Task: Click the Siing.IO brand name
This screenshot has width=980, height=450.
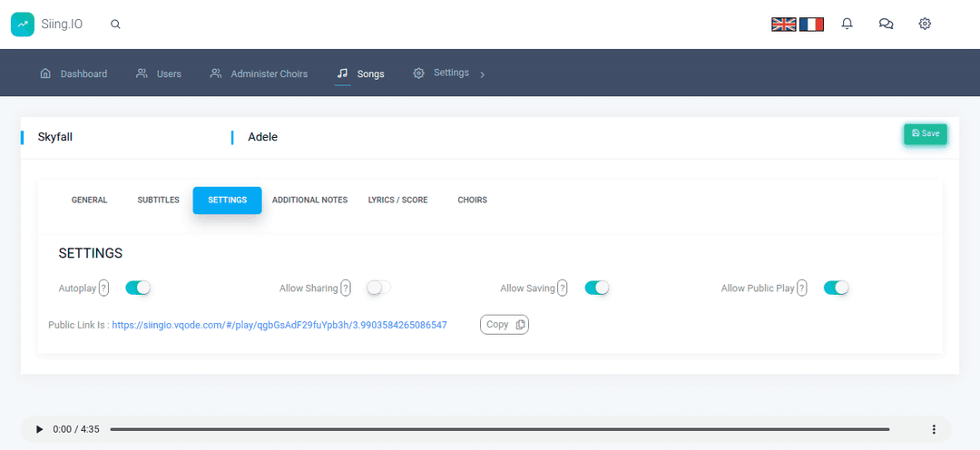Action: coord(62,24)
